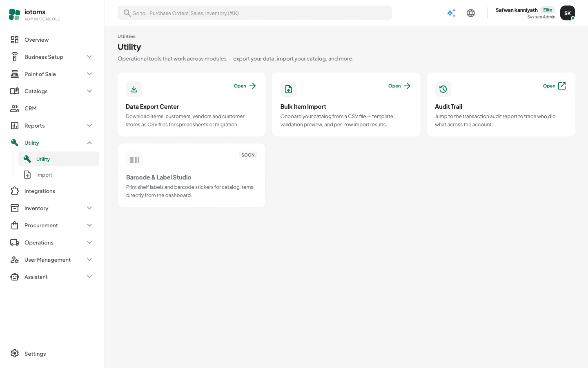This screenshot has width=588, height=368.
Task: Click the Assistant robot icon
Action: pos(15,277)
